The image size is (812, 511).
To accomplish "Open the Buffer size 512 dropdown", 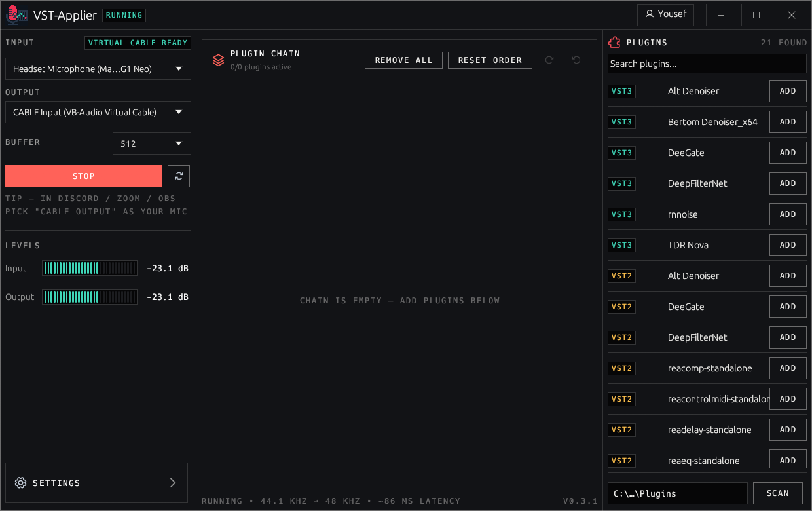I will coord(152,143).
